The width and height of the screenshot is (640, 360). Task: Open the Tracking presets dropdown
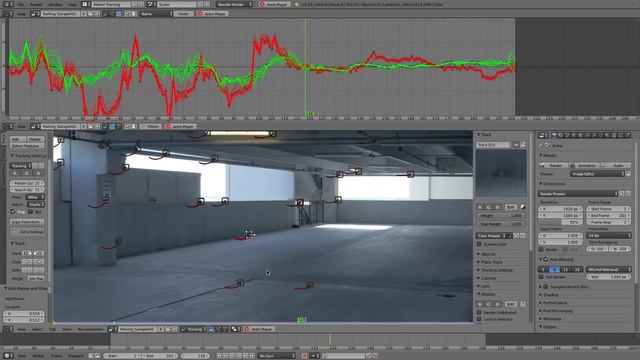(20, 166)
